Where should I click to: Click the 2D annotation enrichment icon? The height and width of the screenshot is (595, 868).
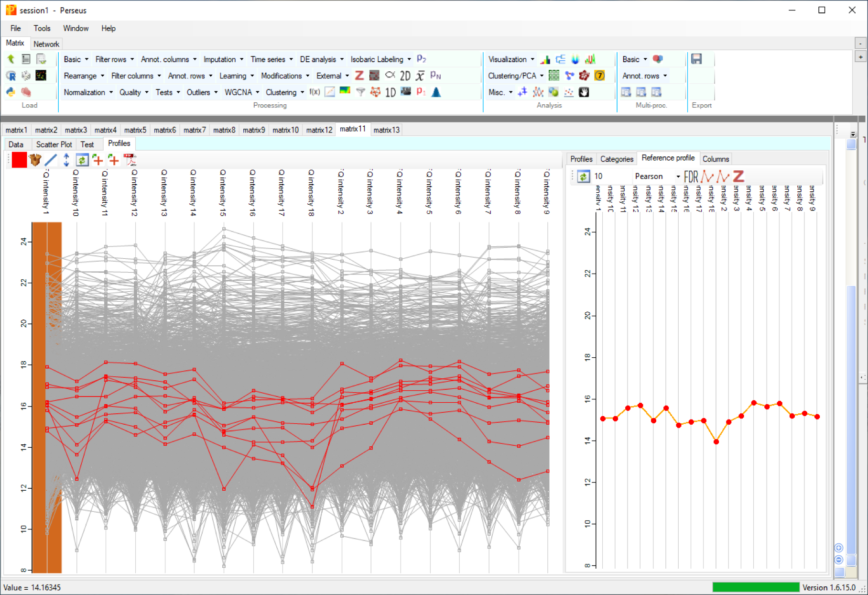pos(405,76)
